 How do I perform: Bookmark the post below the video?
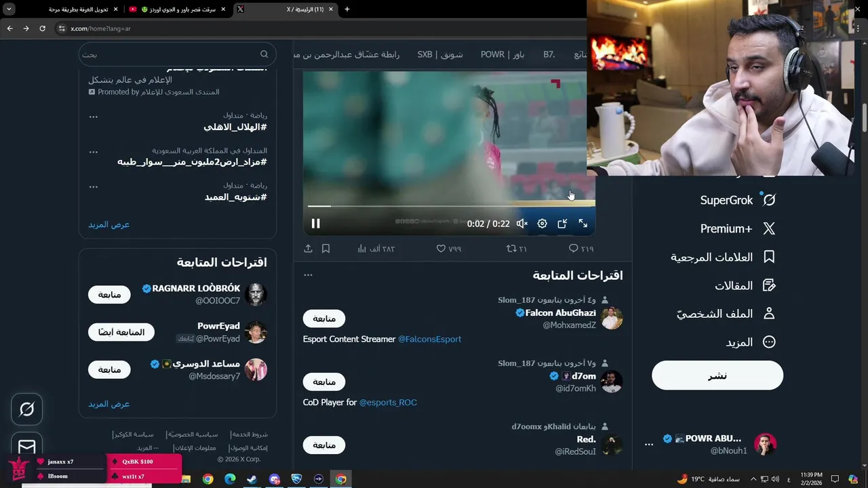point(325,249)
